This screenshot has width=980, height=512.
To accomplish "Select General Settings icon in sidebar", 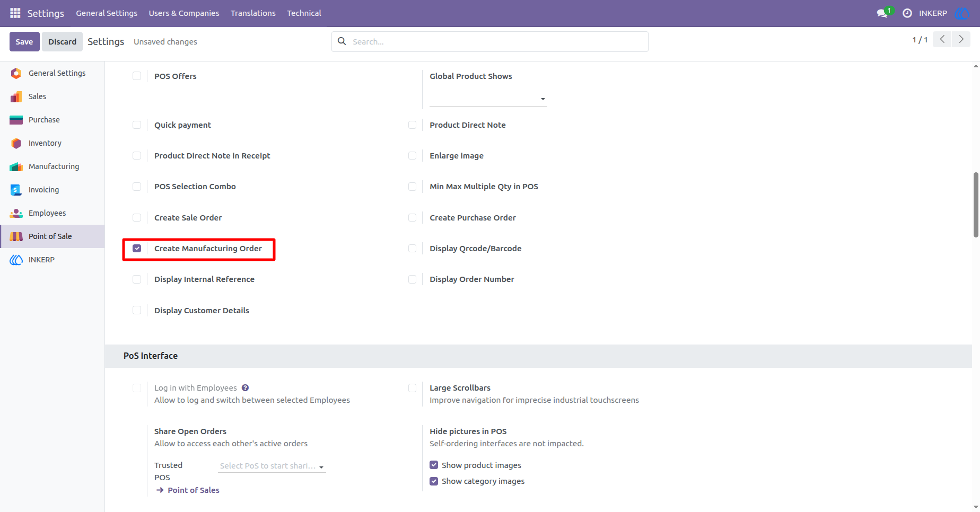I will tap(16, 73).
